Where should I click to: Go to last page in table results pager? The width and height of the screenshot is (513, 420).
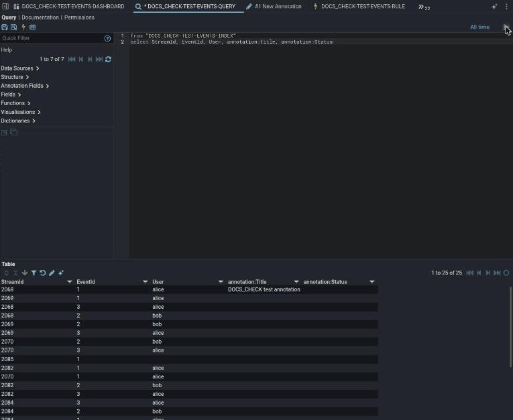pos(498,273)
